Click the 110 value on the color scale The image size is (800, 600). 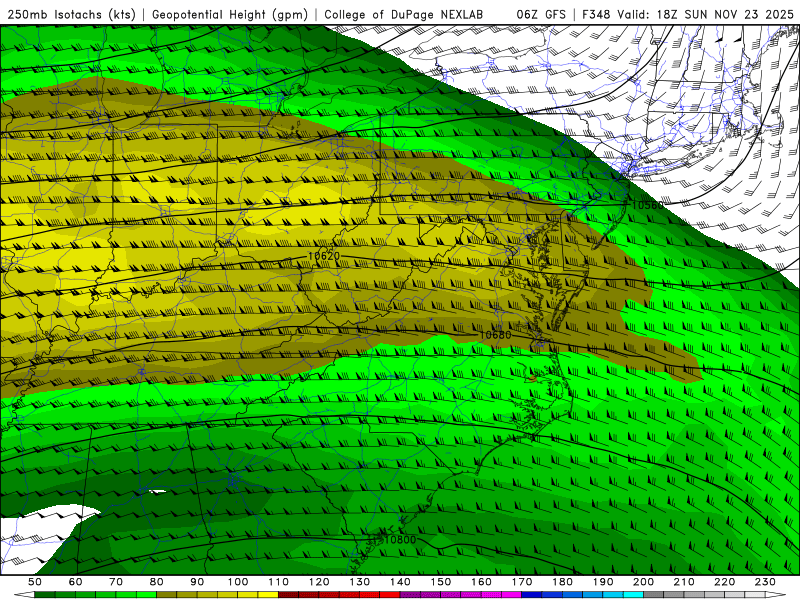(279, 582)
